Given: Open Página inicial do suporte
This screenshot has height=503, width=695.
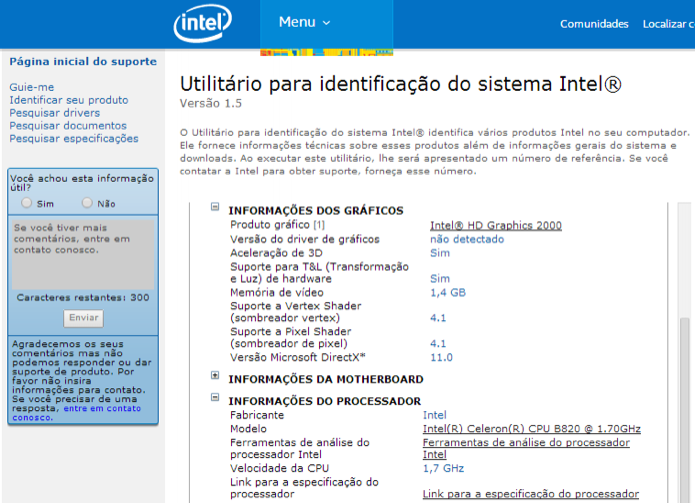Looking at the screenshot, I should click(x=83, y=61).
